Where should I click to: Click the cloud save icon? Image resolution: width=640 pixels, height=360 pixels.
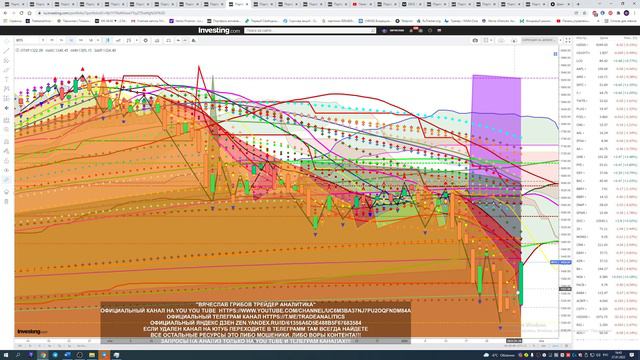point(501,40)
